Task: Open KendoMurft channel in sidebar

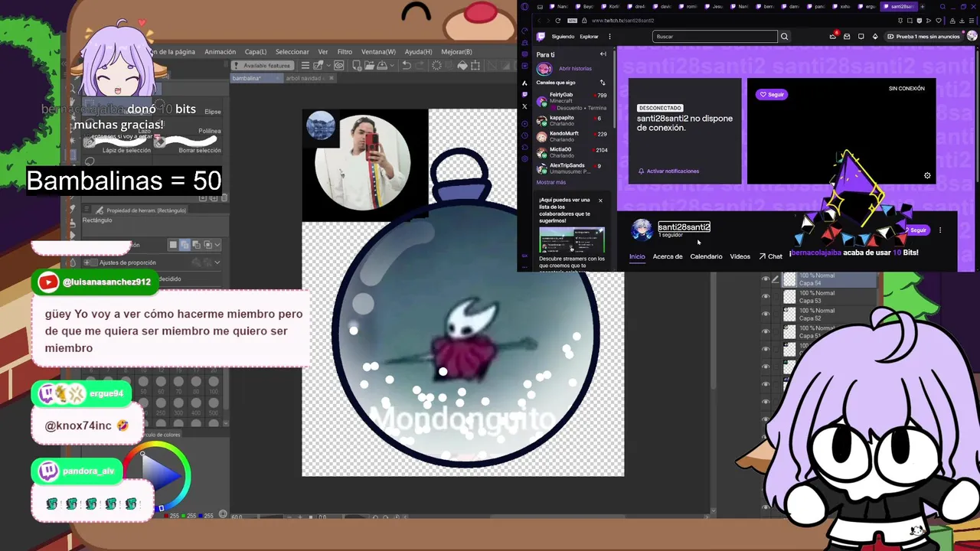Action: pos(573,136)
